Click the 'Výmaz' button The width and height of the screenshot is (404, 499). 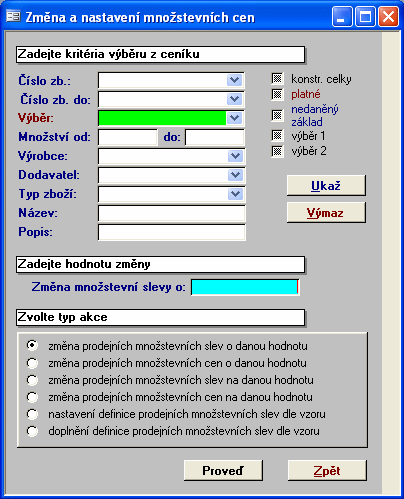(326, 213)
